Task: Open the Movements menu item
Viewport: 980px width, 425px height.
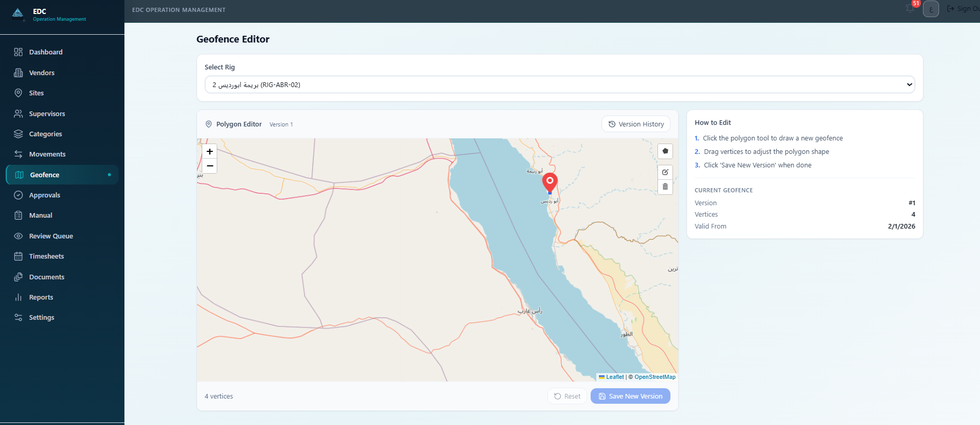Action: (62, 154)
